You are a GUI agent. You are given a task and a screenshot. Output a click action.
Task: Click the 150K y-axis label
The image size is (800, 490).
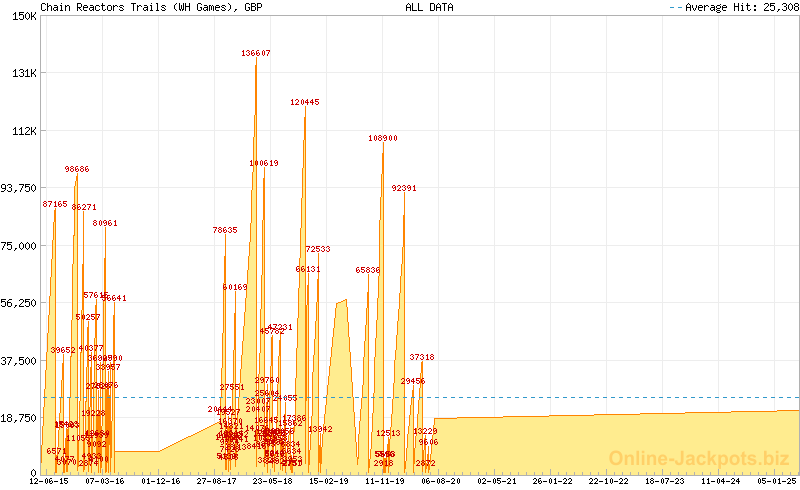(23, 16)
